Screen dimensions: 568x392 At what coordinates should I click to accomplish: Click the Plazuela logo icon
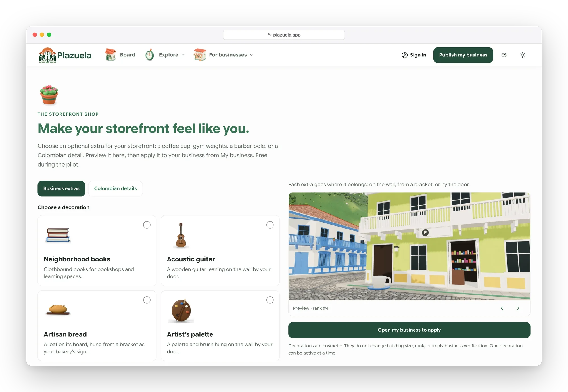click(47, 55)
